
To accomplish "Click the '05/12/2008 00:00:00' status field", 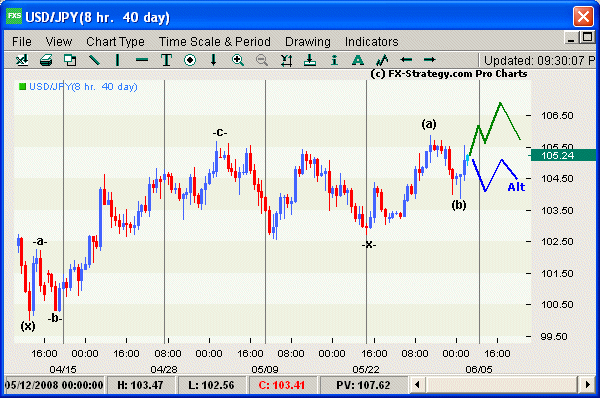I will click(x=54, y=385).
